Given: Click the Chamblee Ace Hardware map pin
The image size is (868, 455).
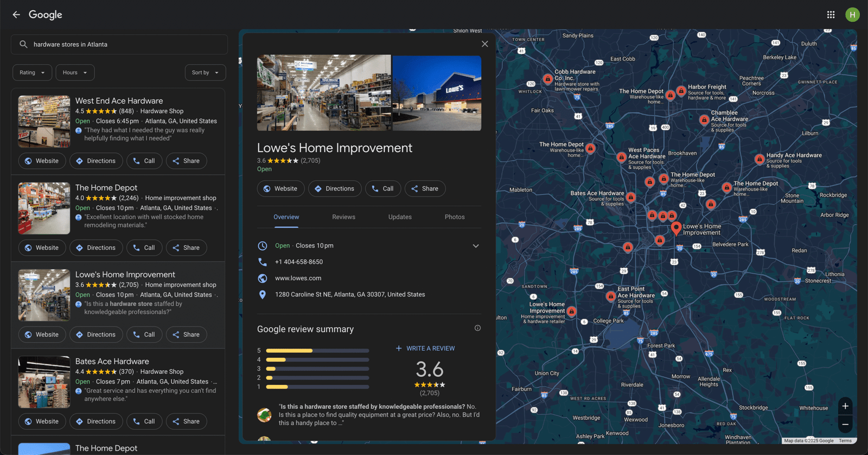Looking at the screenshot, I should pos(704,120).
